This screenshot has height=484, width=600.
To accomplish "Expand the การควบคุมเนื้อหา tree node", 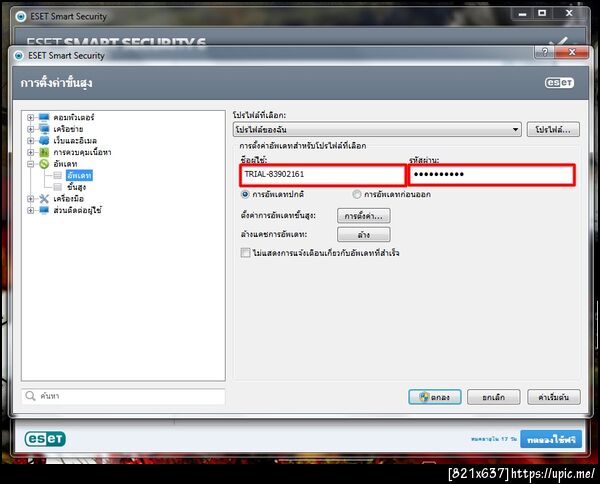I will [31, 152].
